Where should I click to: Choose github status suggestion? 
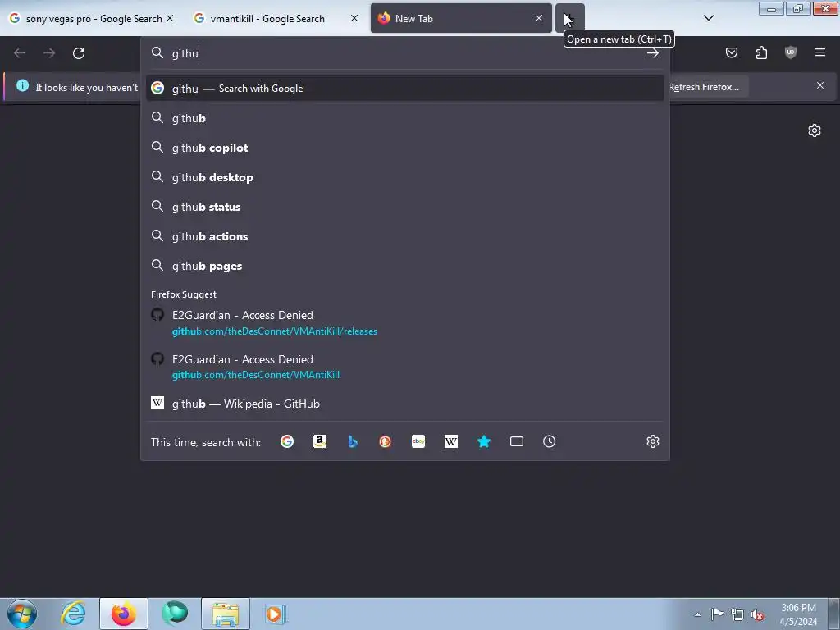(405, 207)
